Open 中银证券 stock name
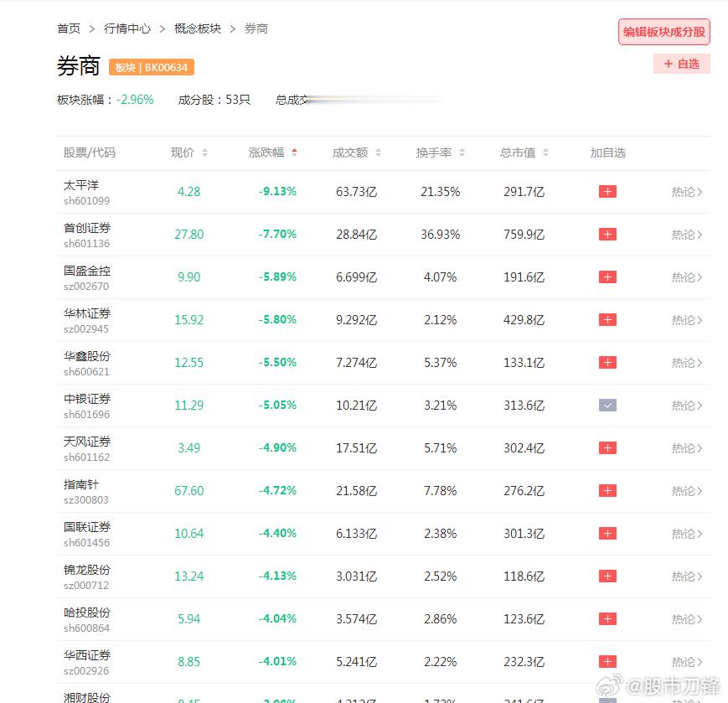The height and width of the screenshot is (703, 728). point(87,398)
